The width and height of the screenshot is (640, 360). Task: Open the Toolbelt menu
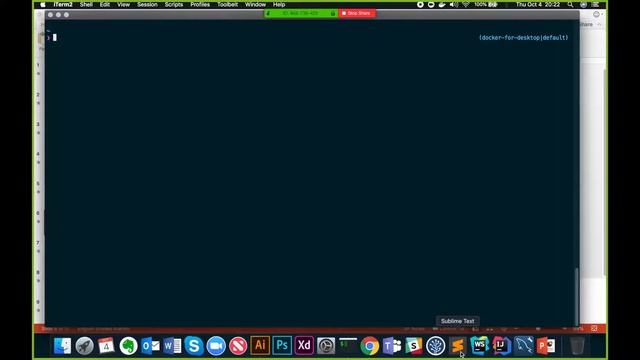pyautogui.click(x=227, y=4)
